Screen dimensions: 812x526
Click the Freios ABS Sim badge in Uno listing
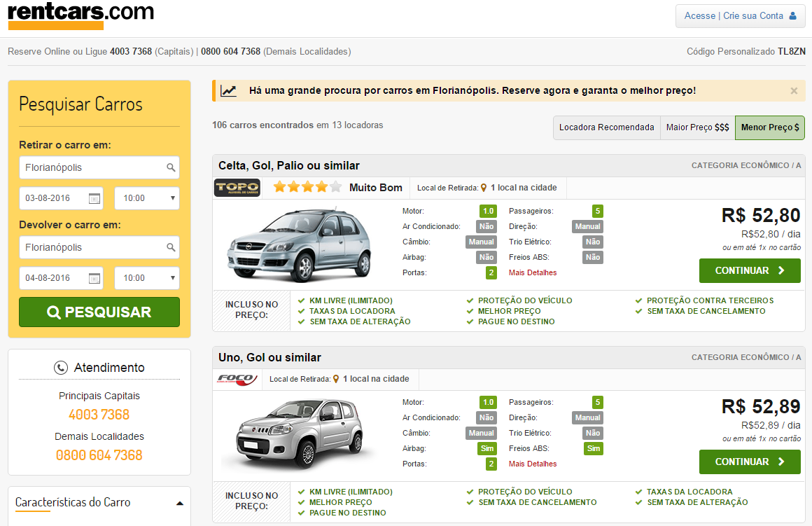tap(594, 449)
